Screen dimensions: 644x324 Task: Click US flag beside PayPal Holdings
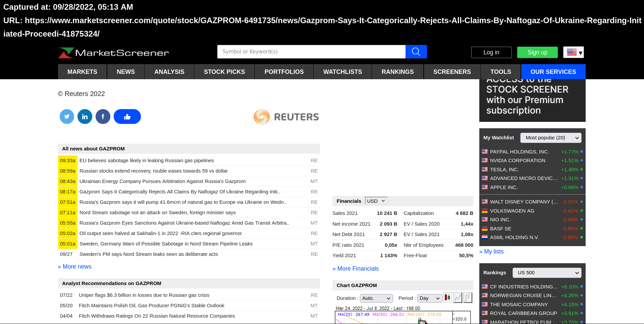pyautogui.click(x=485, y=151)
